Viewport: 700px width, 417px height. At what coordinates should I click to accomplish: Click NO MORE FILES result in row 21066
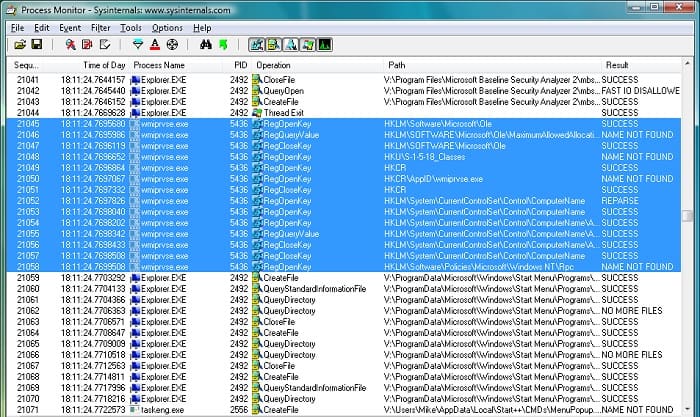coord(632,355)
